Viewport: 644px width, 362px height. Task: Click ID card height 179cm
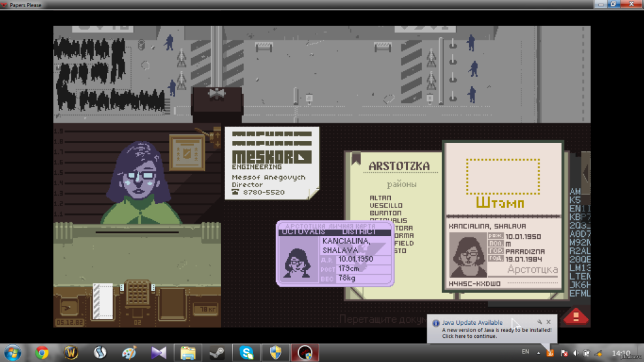pyautogui.click(x=348, y=269)
